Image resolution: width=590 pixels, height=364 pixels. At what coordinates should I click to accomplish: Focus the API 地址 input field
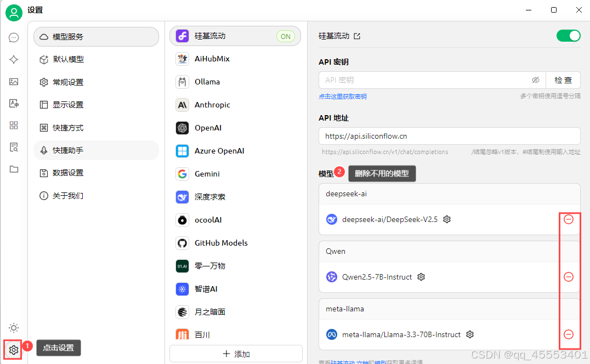tap(449, 136)
